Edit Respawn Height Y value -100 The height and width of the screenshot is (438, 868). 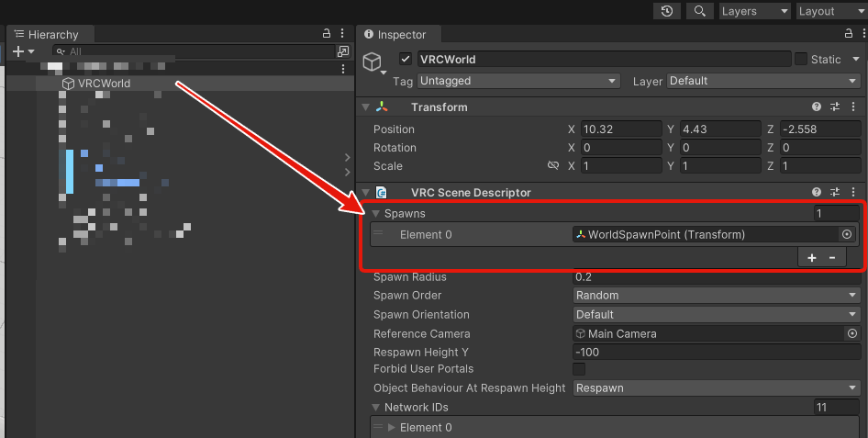717,353
